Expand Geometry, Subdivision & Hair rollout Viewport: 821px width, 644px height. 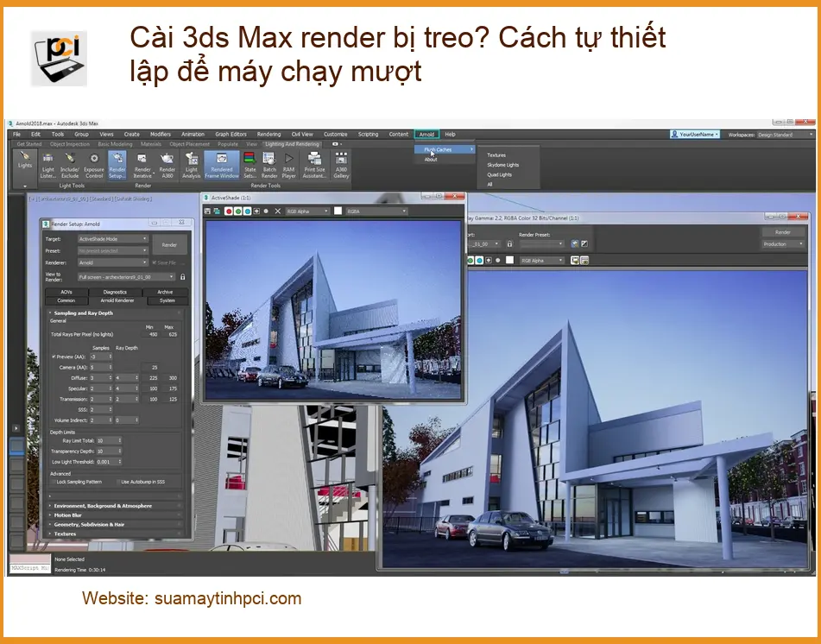(x=115, y=524)
